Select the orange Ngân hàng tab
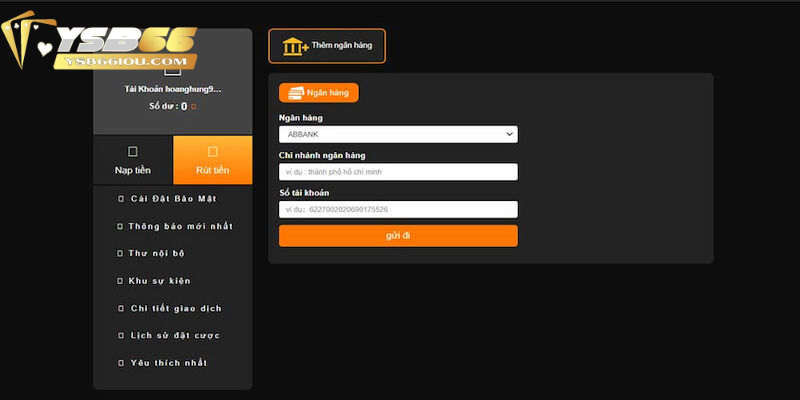 [x=318, y=93]
